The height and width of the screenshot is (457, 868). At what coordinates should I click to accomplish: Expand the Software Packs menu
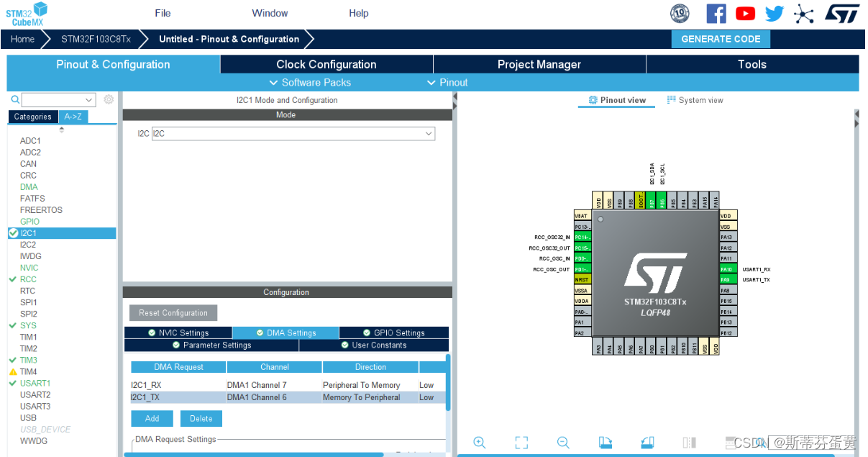(x=310, y=83)
